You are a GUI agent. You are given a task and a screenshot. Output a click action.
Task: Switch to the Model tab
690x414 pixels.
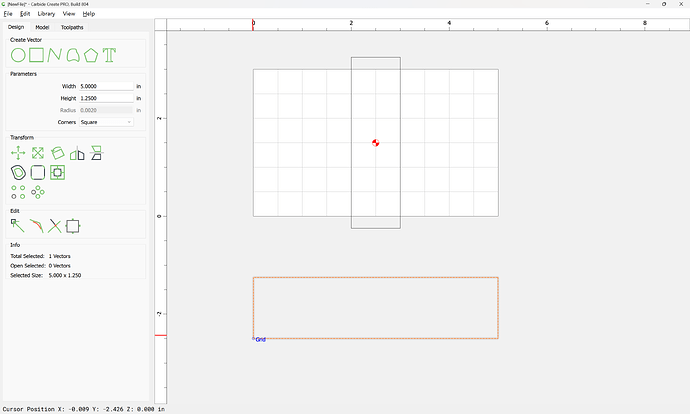click(42, 27)
